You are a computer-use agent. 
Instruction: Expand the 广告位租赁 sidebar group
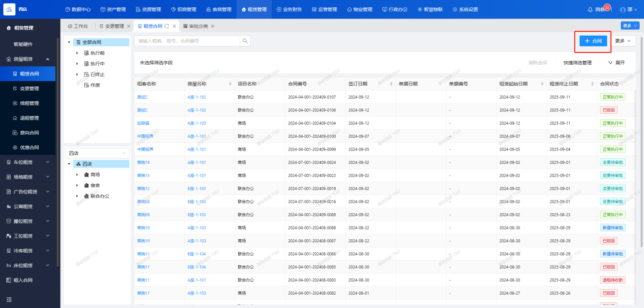[x=47, y=192]
